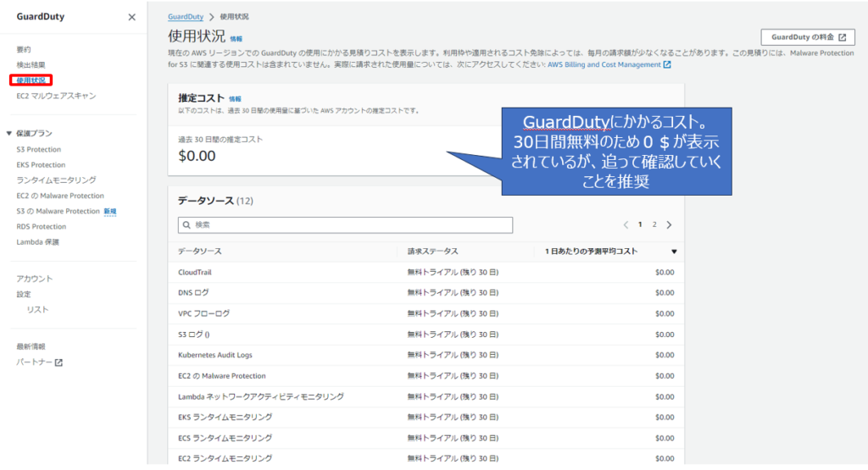Open アカウント in the sidebar
This screenshot has width=868, height=470.
tap(34, 279)
